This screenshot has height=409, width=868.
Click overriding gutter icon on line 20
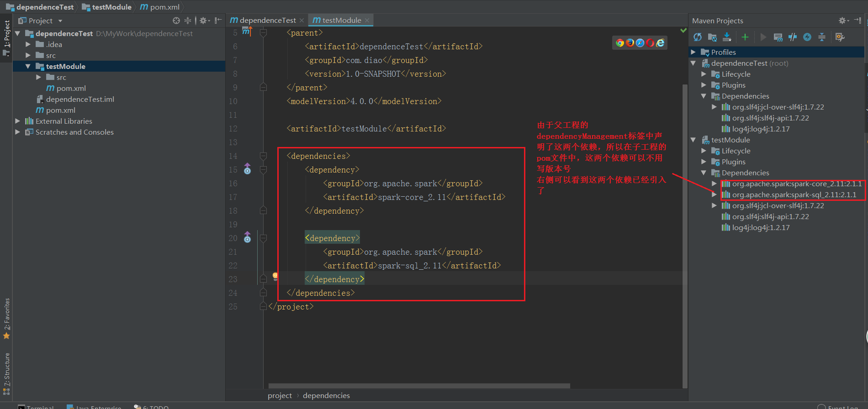[x=247, y=237]
